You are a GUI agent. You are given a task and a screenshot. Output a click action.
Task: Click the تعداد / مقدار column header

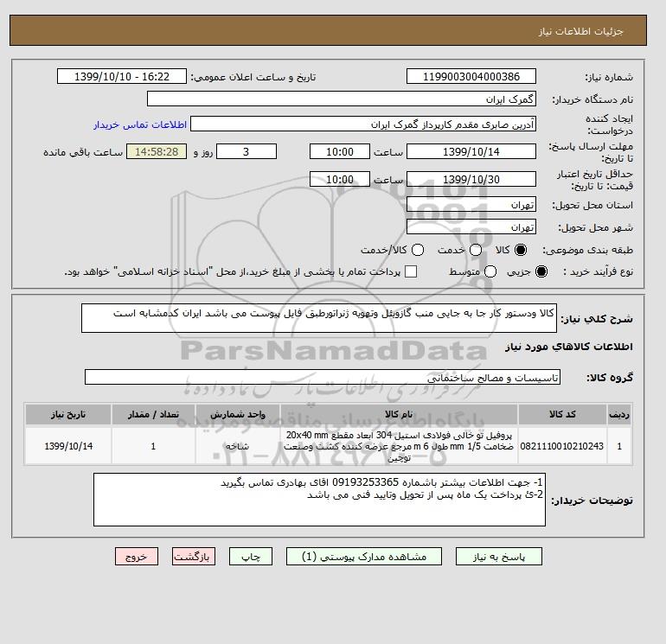[x=153, y=414]
